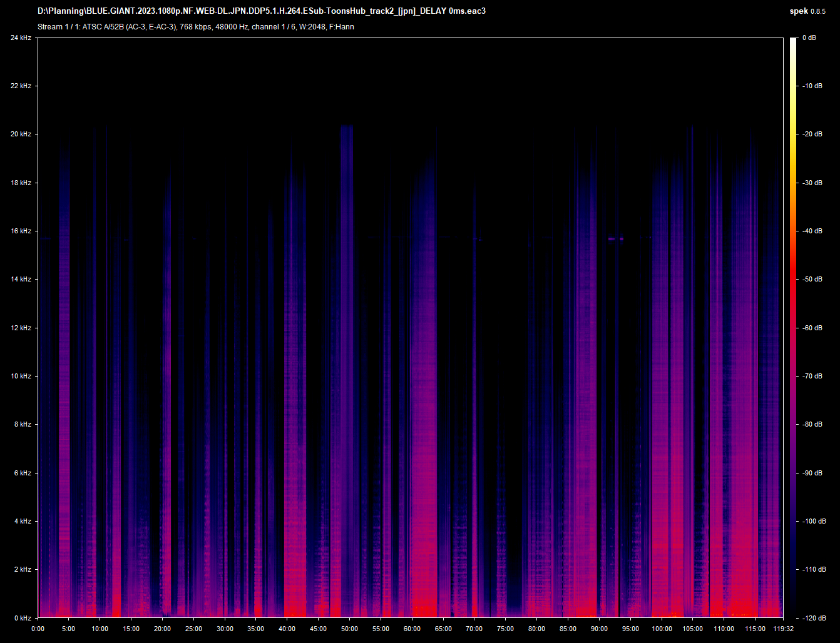Viewport: 840px width, 643px height.
Task: Click the 90:00 time axis marker
Action: tap(599, 629)
